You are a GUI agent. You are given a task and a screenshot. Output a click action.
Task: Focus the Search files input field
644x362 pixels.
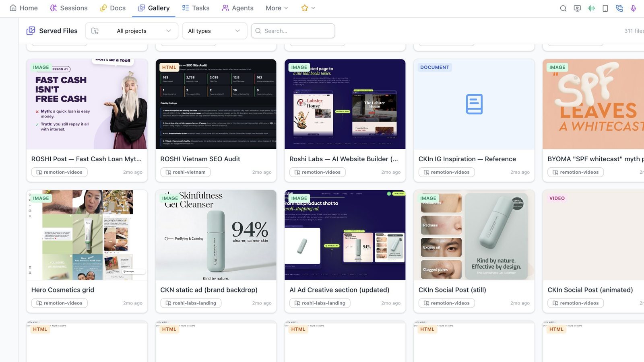[x=293, y=31]
